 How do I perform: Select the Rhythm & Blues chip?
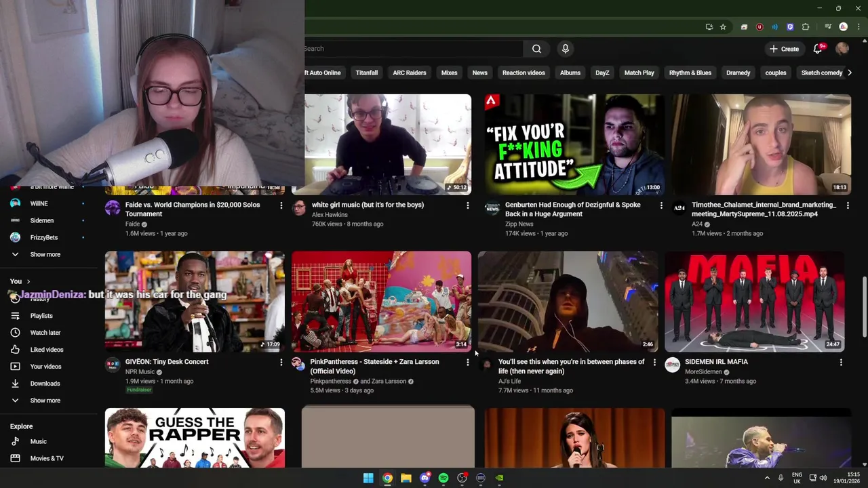click(x=690, y=73)
